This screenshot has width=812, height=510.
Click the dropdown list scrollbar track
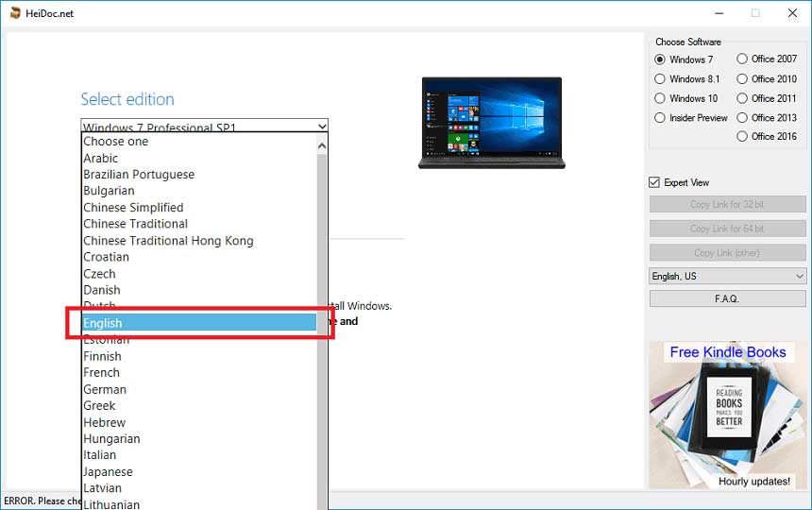[x=322, y=331]
